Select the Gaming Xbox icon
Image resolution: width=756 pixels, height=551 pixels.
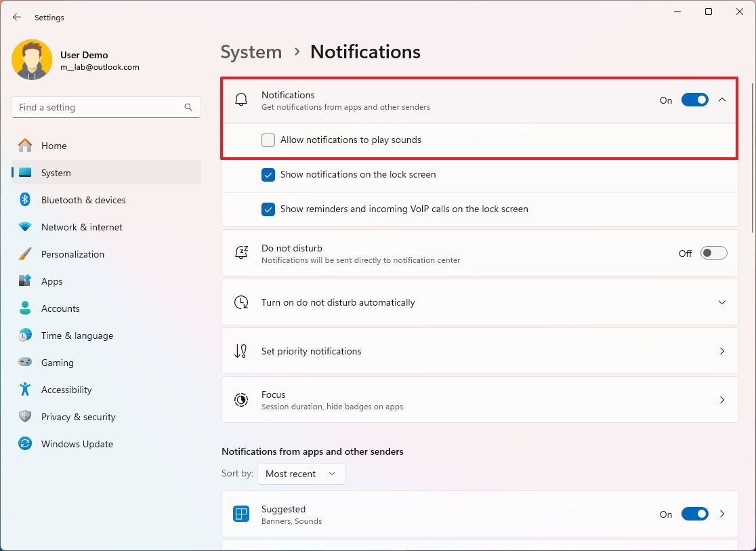pyautogui.click(x=25, y=363)
